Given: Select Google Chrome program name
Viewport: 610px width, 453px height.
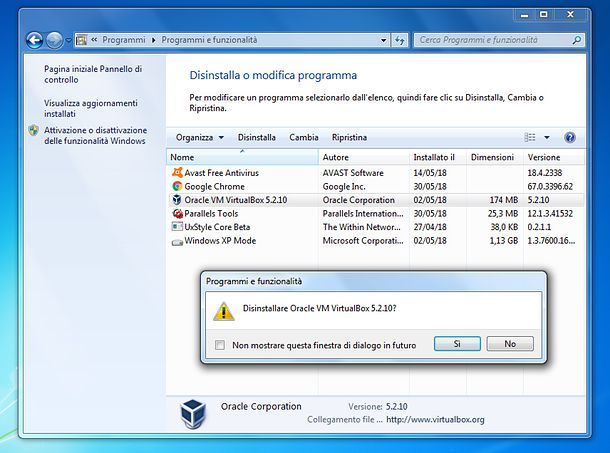Looking at the screenshot, I should (214, 186).
